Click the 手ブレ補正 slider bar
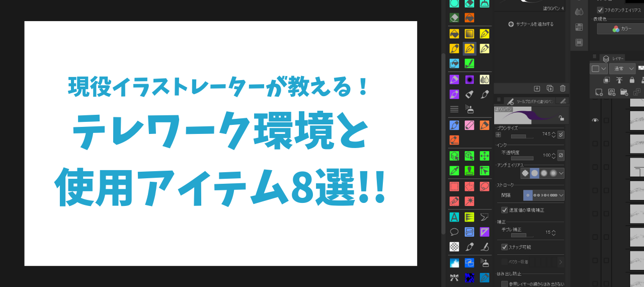 tap(522, 235)
